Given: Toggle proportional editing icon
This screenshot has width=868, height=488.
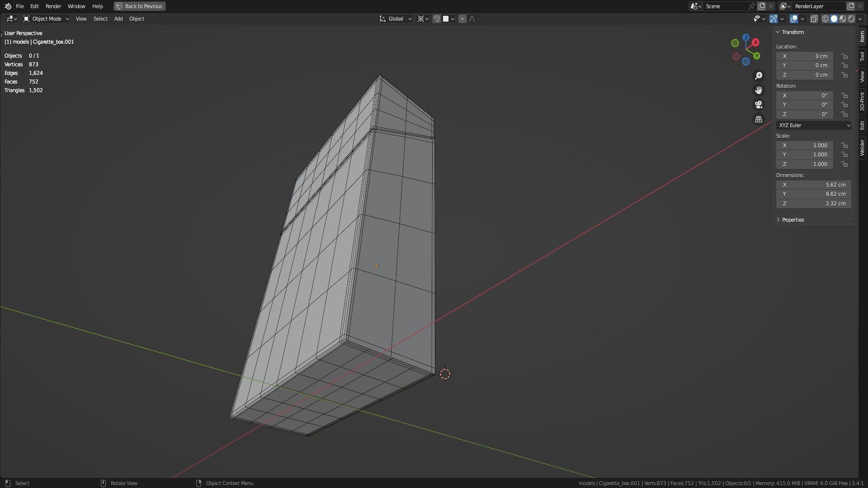Looking at the screenshot, I should click(x=462, y=19).
